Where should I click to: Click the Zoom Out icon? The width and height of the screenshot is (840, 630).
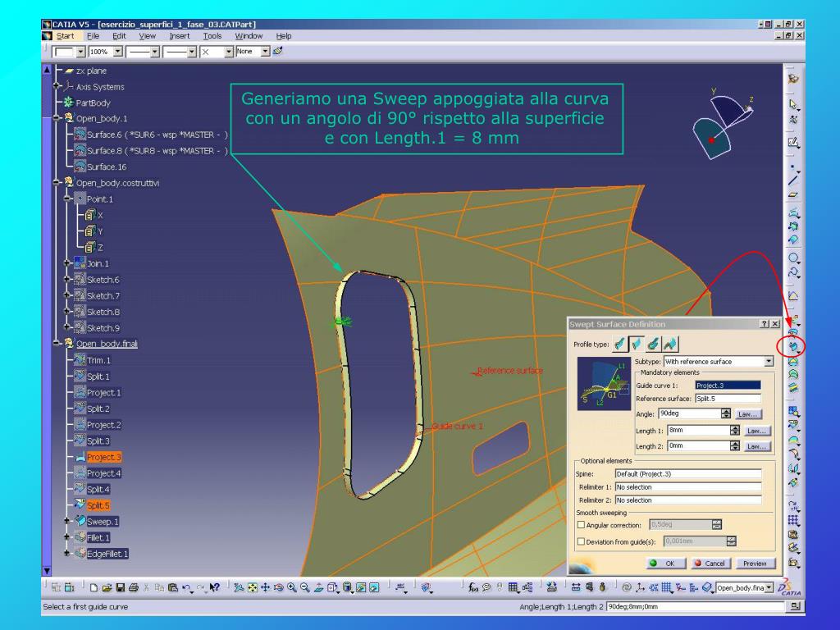pos(305,587)
